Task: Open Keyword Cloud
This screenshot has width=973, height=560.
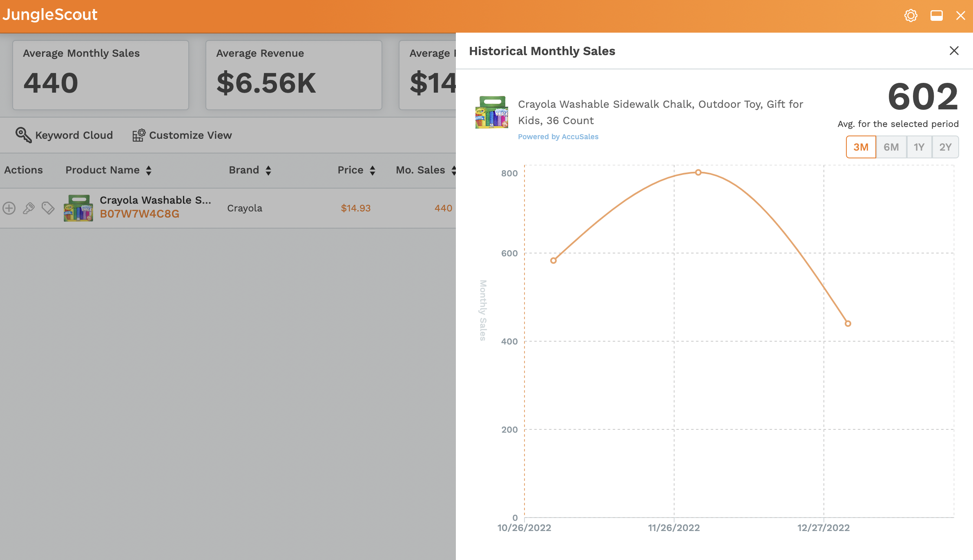Action: 74,135
